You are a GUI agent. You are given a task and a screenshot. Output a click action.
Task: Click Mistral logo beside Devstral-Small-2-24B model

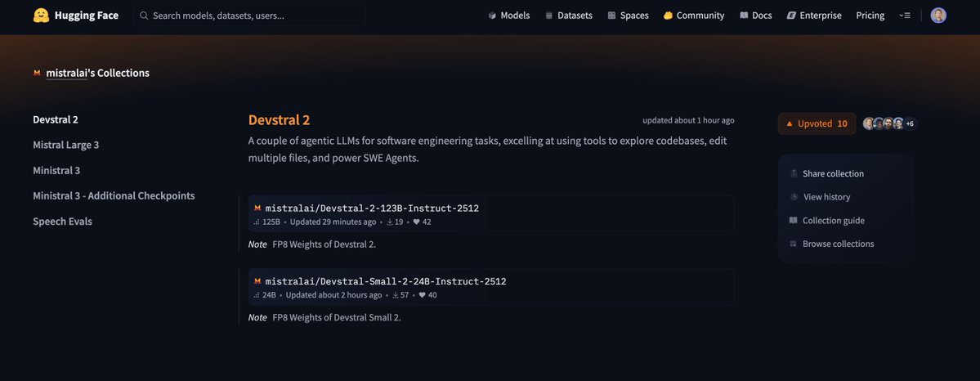(x=257, y=281)
